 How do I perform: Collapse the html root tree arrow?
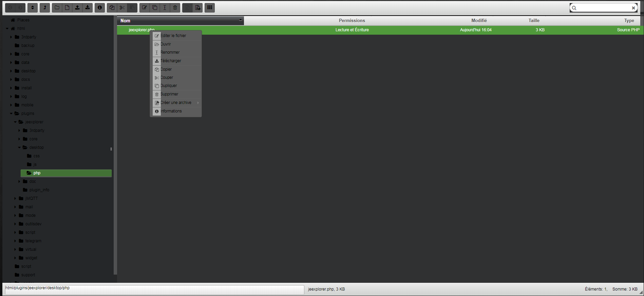click(x=7, y=29)
